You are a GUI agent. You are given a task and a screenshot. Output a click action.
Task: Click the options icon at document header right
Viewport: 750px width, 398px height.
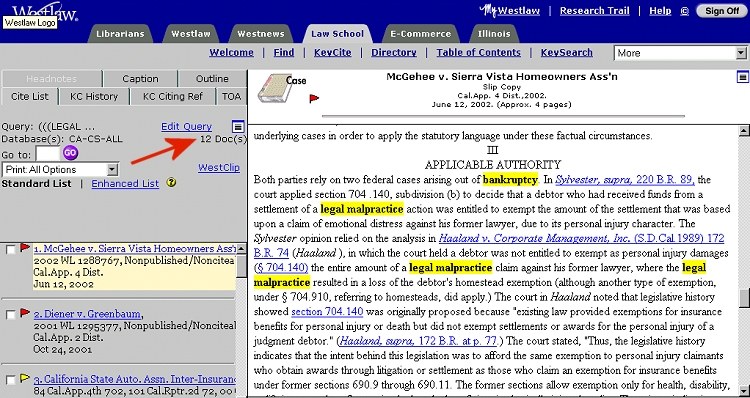tap(743, 77)
